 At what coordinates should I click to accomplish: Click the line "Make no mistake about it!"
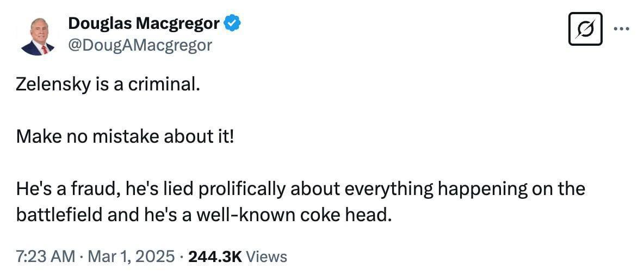[125, 137]
